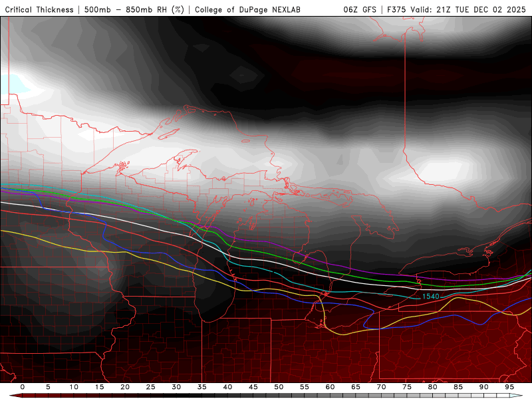Select the "95" scale value
Viewport: 532px width, 399px height.
[509, 387]
